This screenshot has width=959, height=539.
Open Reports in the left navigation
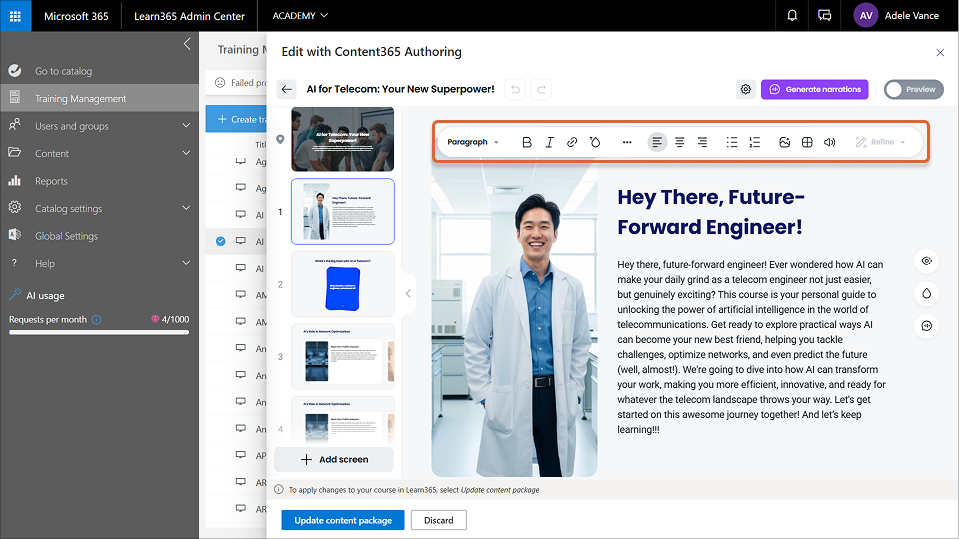(51, 181)
